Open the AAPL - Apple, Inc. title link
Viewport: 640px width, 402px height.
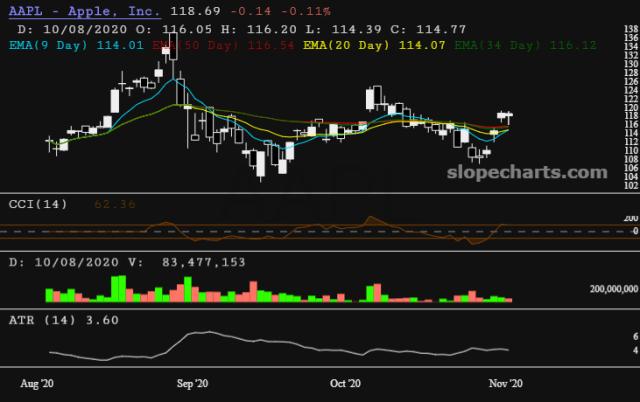(84, 11)
